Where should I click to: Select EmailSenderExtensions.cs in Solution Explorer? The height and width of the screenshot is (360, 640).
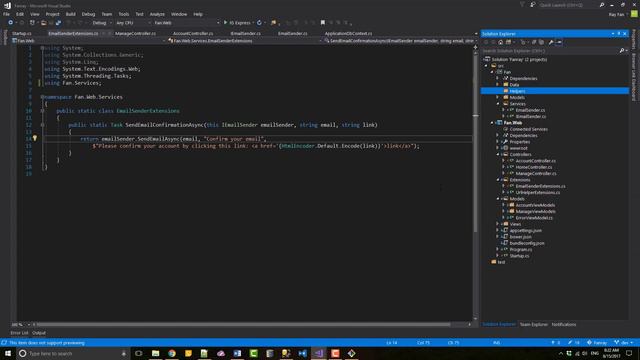coord(540,186)
